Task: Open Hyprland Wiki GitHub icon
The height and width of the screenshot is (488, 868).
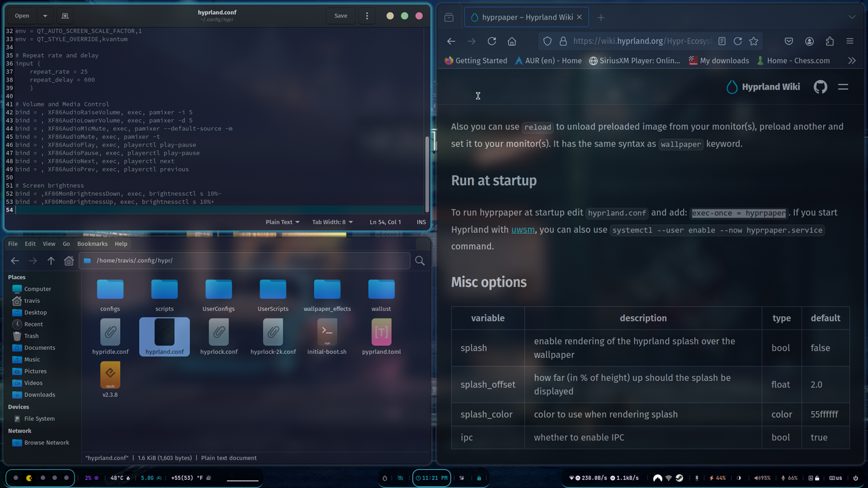Action: [821, 87]
